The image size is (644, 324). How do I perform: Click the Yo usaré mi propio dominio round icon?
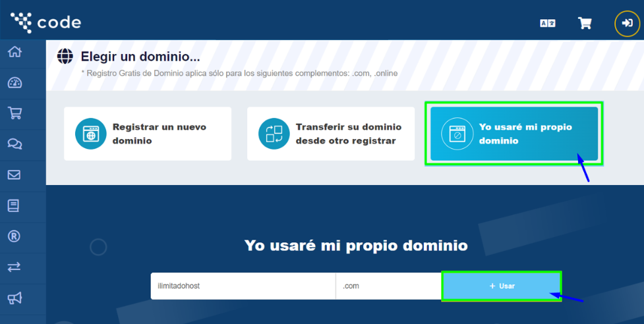pos(457,134)
